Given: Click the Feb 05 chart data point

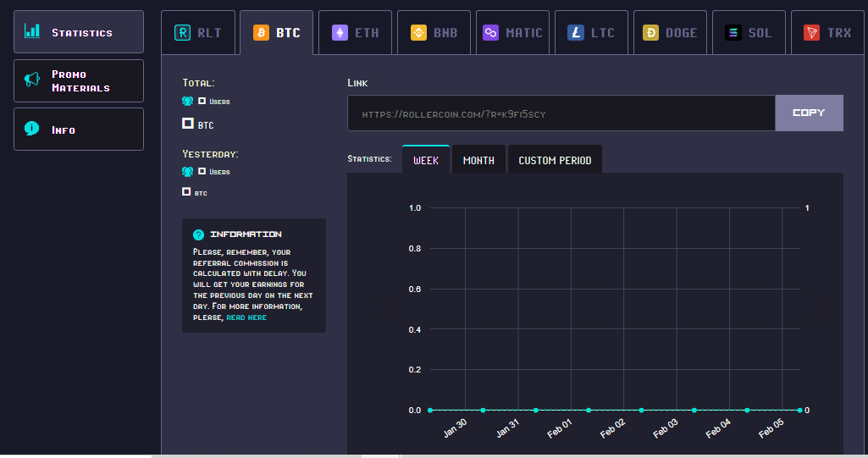Looking at the screenshot, I should coord(800,411).
